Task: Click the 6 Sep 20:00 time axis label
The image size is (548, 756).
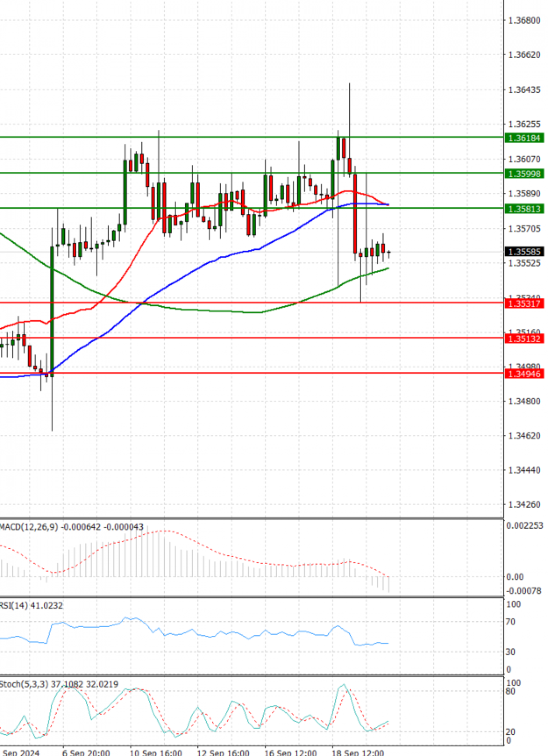Action: coord(86,752)
